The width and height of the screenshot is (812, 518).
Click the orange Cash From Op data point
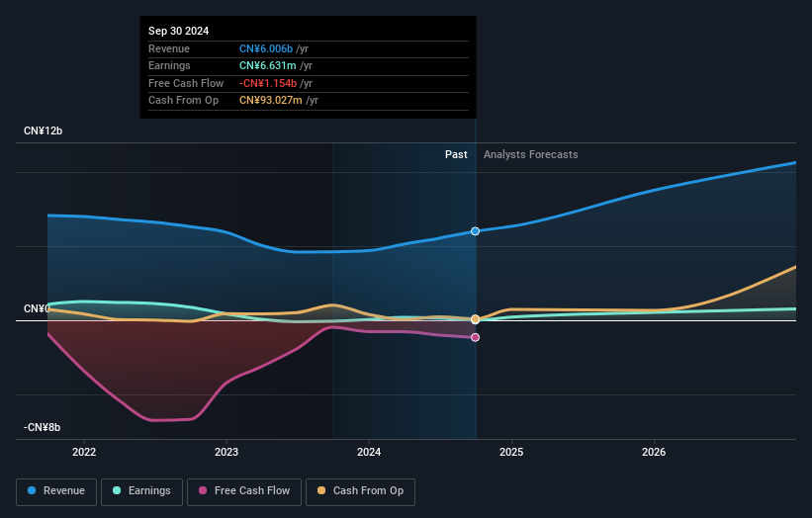coord(475,319)
